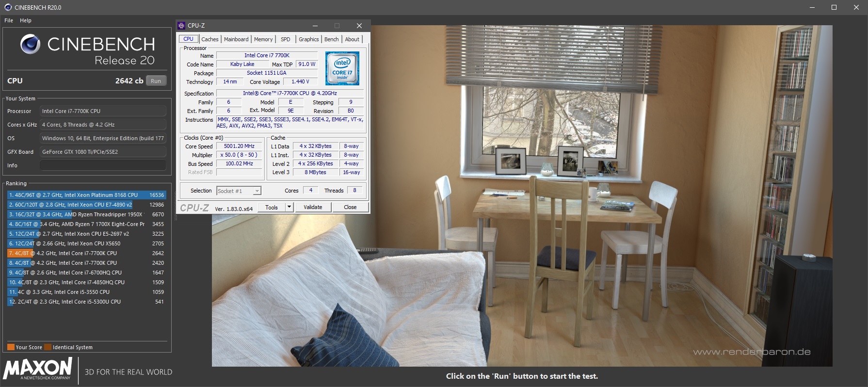Select ranking row i7-7700K scoring 2642
Viewport: 868px width, 387px height.
[87, 253]
